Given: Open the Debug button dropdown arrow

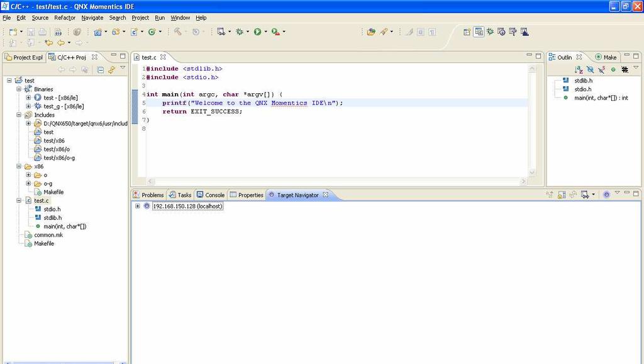Looking at the screenshot, I should click(248, 31).
